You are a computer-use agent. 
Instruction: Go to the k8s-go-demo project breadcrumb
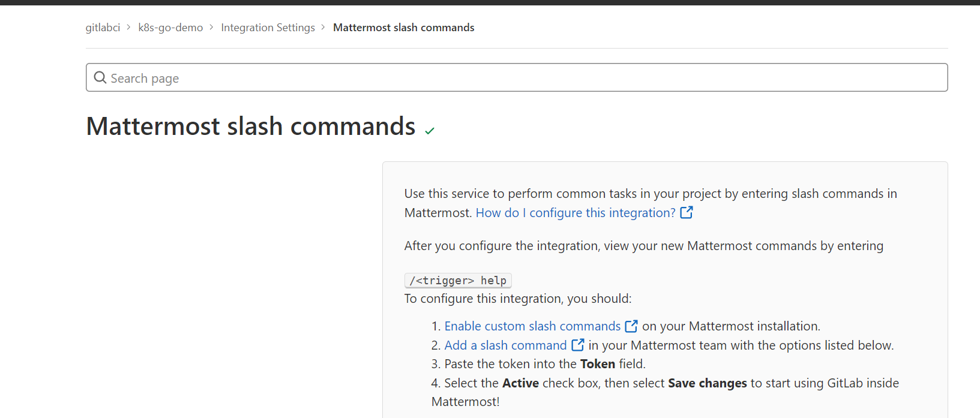[170, 28]
